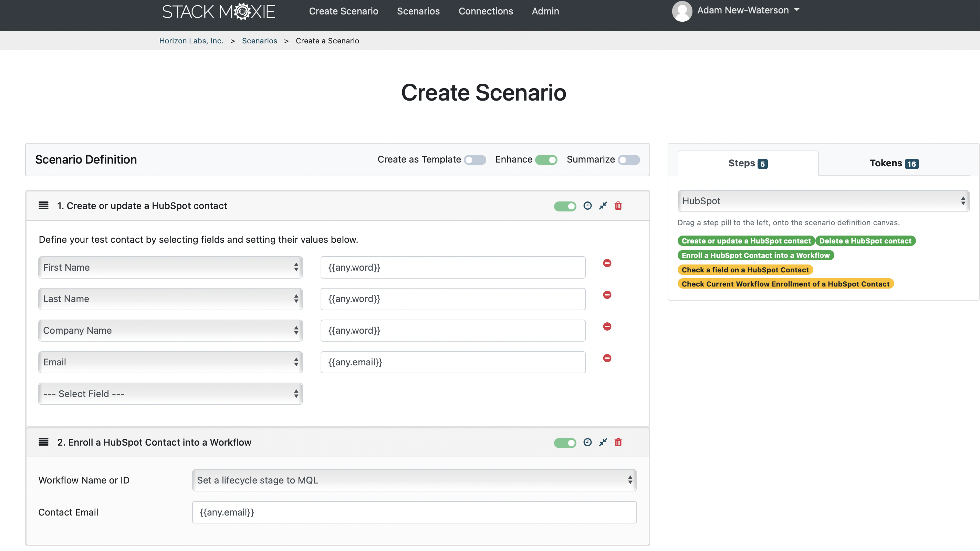Click the clock icon on step 1
980x551 pixels.
588,206
